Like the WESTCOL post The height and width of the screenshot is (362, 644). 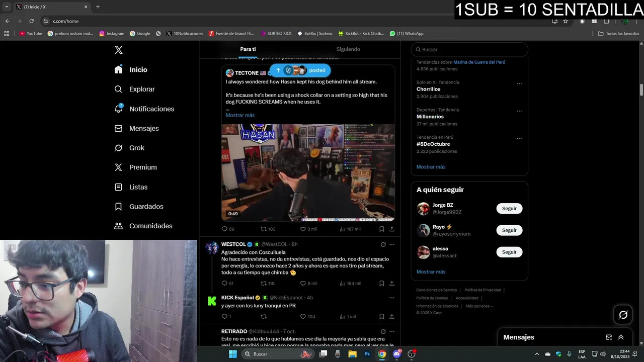303,283
